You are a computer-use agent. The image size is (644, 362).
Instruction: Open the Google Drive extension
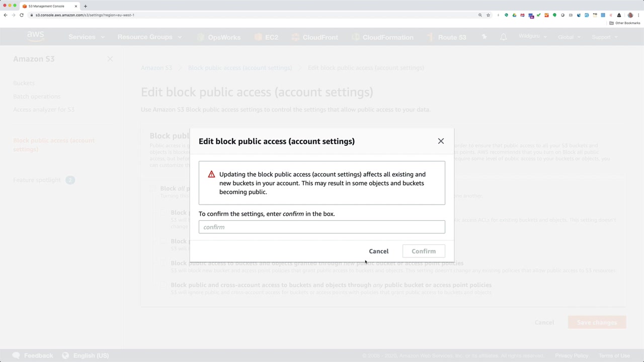[514, 15]
